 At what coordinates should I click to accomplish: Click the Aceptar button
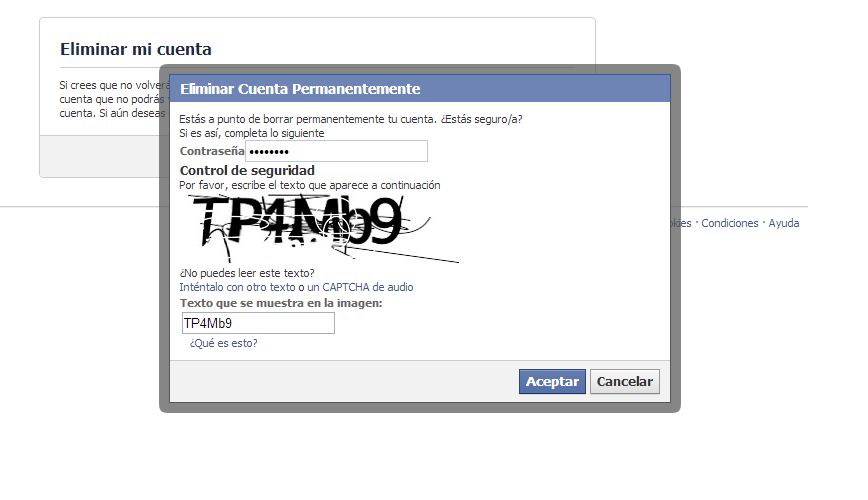[x=552, y=382]
